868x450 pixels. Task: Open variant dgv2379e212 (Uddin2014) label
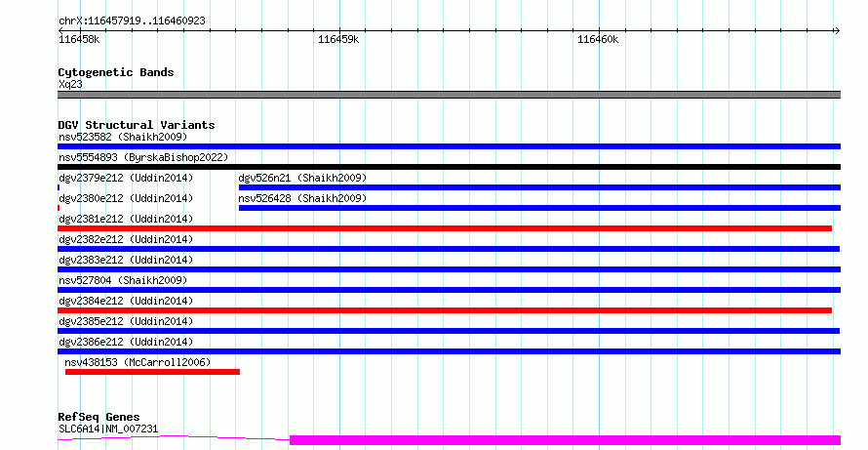pyautogui.click(x=126, y=178)
